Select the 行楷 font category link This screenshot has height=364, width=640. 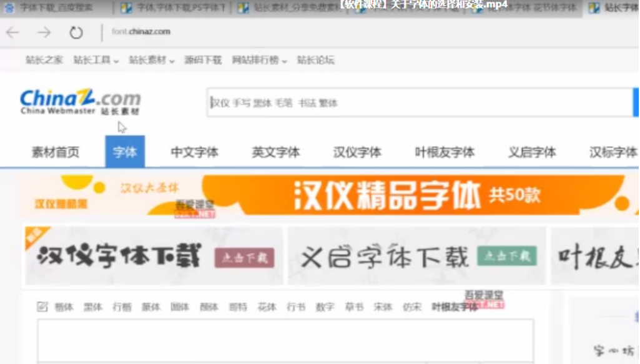point(122,307)
